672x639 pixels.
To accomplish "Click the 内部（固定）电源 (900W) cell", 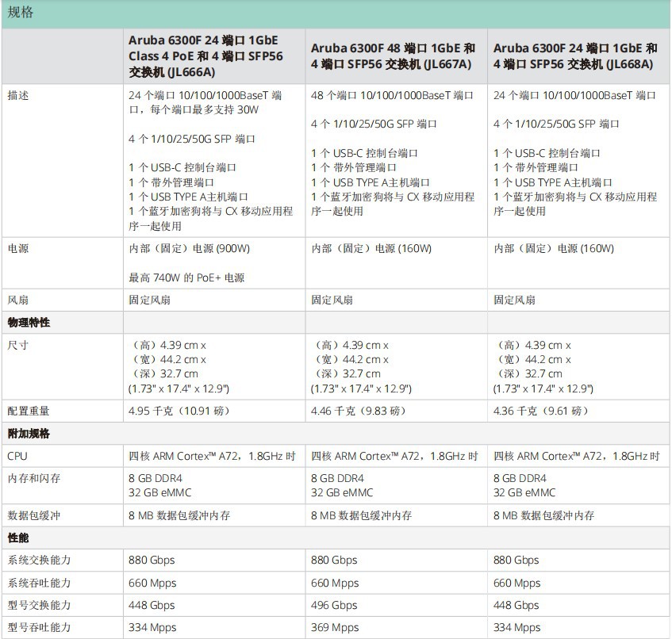I will coord(189,248).
